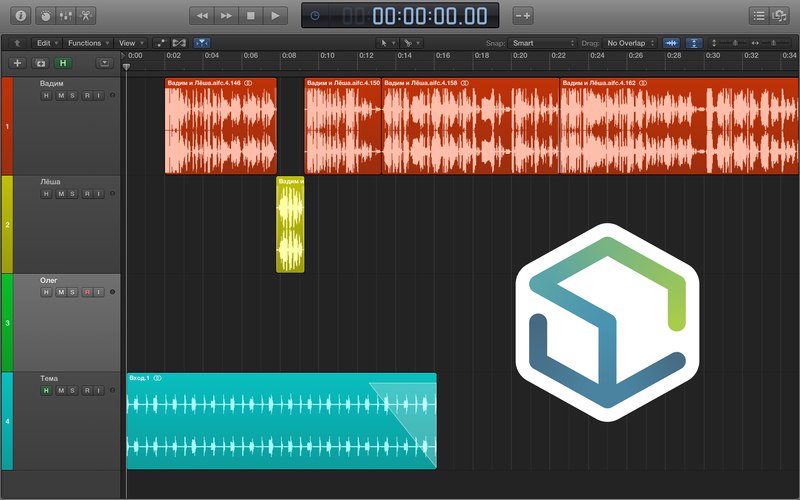The image size is (800, 500).
Task: Toggle the Show Automation button
Action: click(x=161, y=43)
